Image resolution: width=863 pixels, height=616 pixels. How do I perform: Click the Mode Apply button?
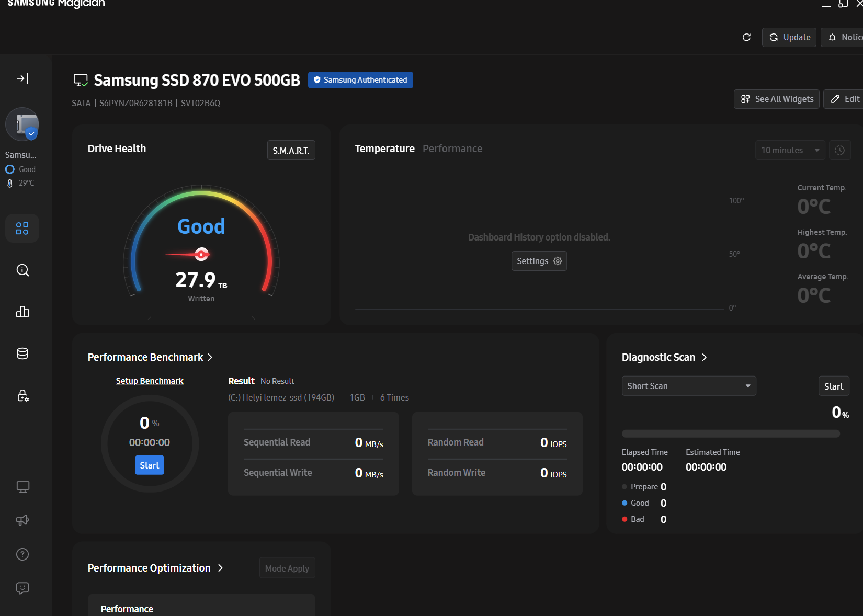tap(287, 568)
